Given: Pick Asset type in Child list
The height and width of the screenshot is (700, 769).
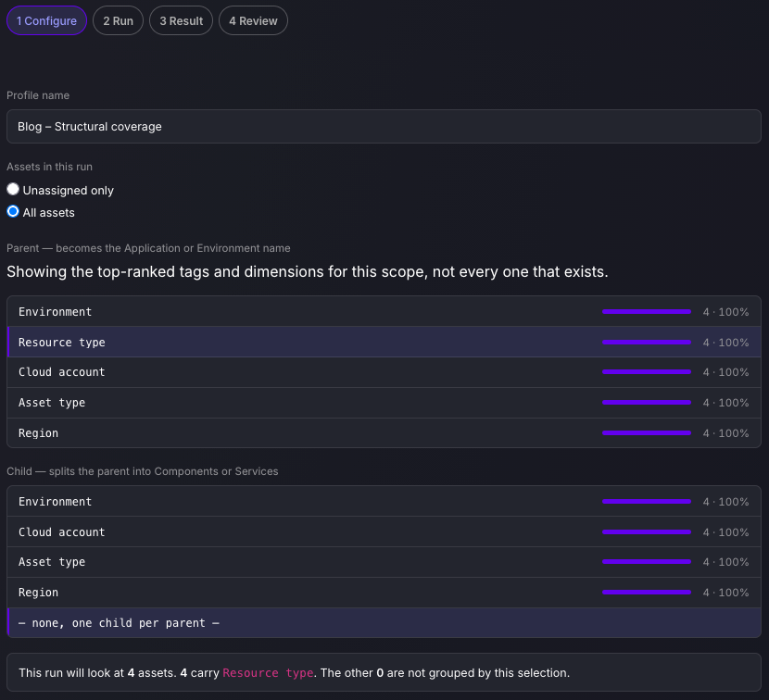Looking at the screenshot, I should point(384,562).
